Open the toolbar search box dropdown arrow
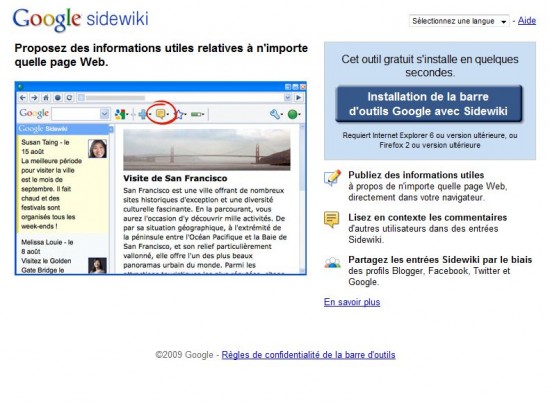This screenshot has width=550, height=403. click(x=105, y=114)
